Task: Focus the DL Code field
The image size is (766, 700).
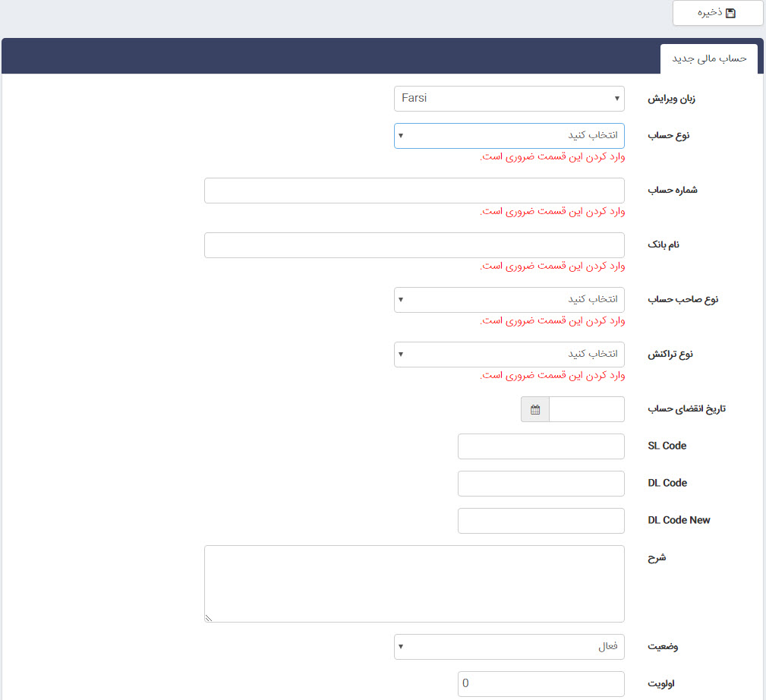Action: 541,484
